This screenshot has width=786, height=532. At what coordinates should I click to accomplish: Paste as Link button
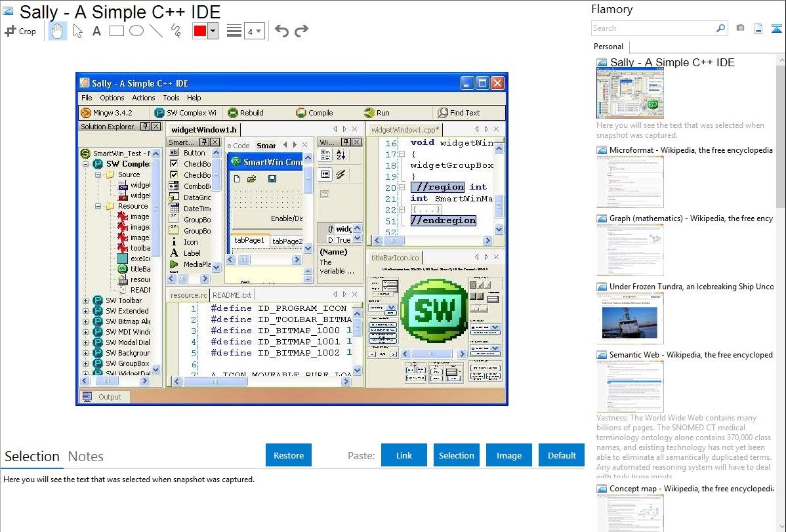[x=404, y=455]
